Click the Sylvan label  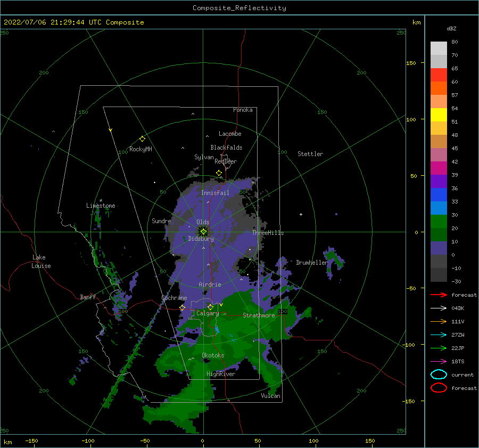[x=204, y=157]
